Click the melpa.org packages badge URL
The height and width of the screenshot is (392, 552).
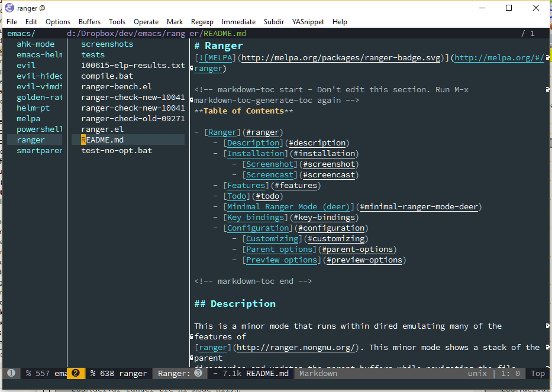tap(341, 58)
